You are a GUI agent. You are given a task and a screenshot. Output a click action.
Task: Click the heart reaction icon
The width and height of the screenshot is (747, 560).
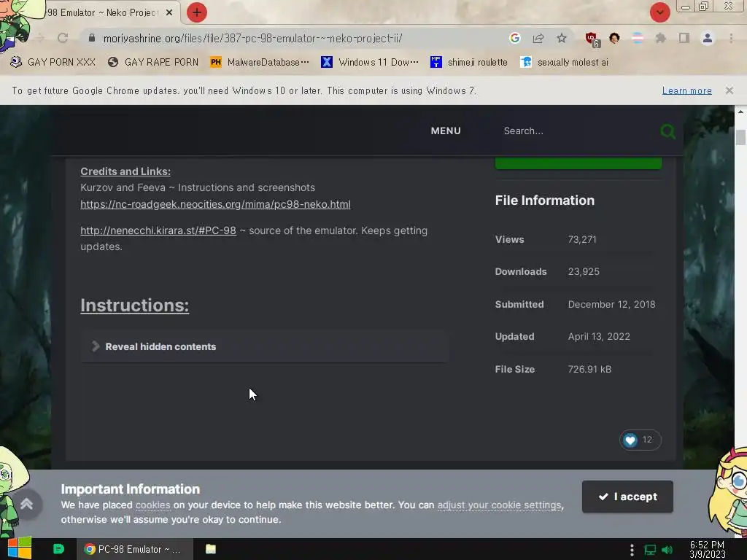coord(630,440)
